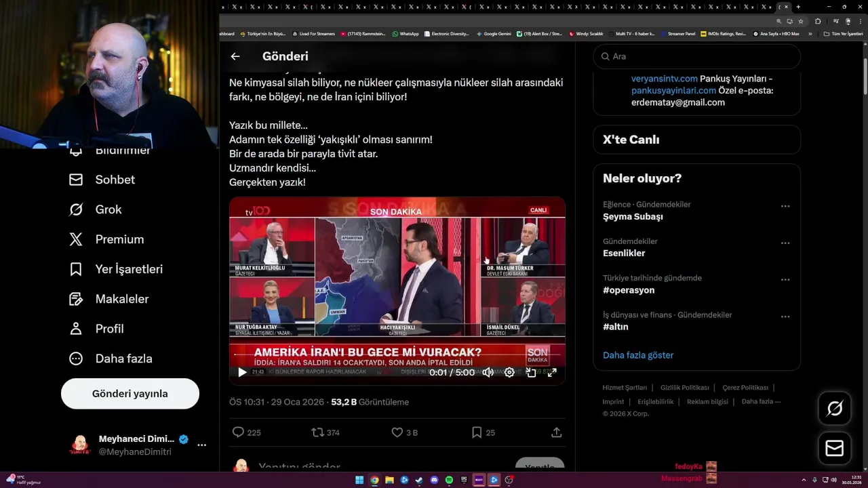Open options for #operasyon trend

click(785, 279)
